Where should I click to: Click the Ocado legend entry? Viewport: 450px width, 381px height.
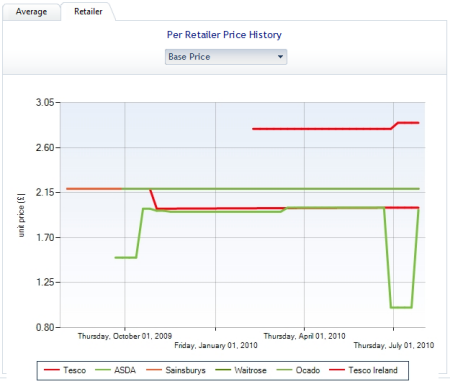(298, 370)
